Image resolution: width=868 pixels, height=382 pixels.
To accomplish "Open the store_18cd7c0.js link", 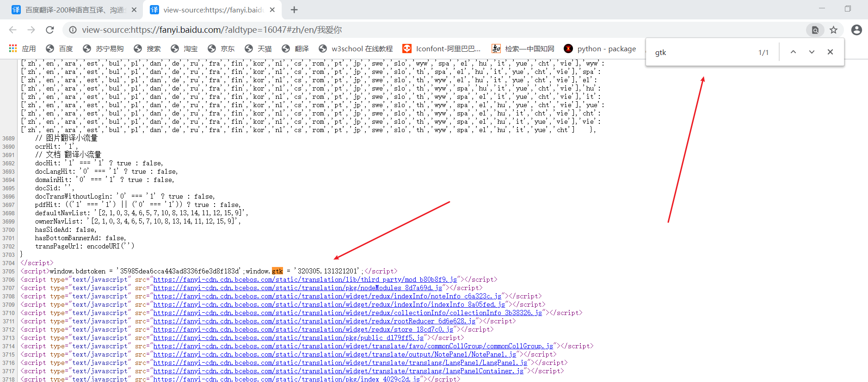I will [303, 329].
